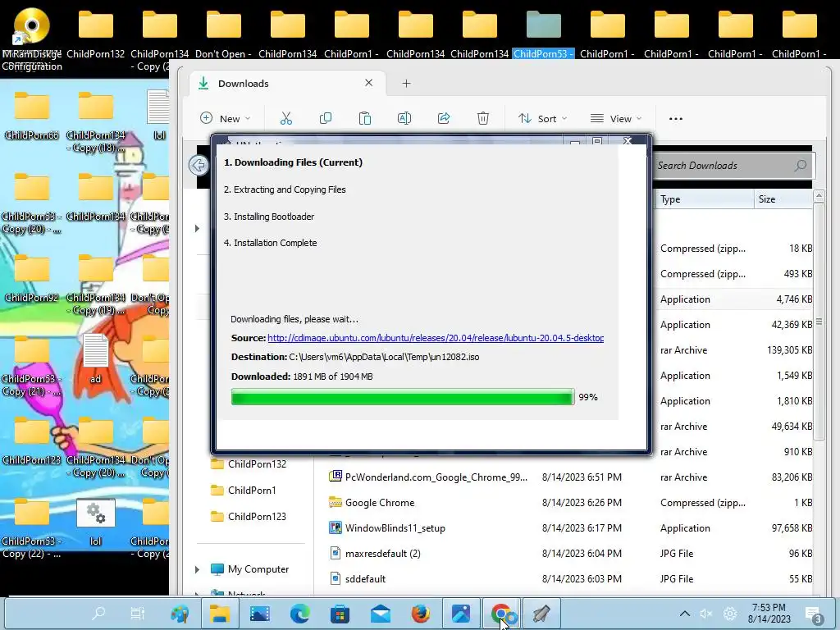840x630 pixels.
Task: Click the Cut icon in Explorer toolbar
Action: (286, 118)
